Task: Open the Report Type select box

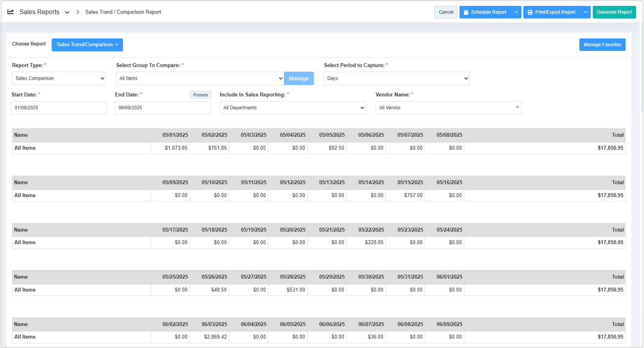Action: point(59,78)
